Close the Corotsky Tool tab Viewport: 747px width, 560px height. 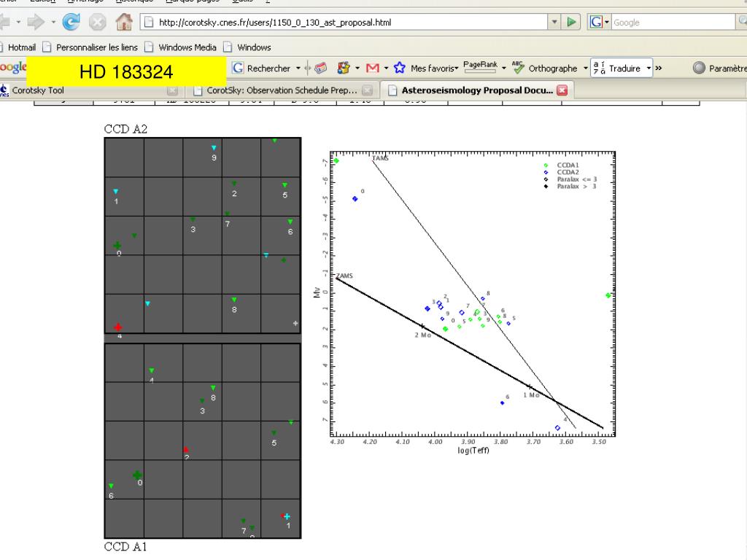pos(172,90)
